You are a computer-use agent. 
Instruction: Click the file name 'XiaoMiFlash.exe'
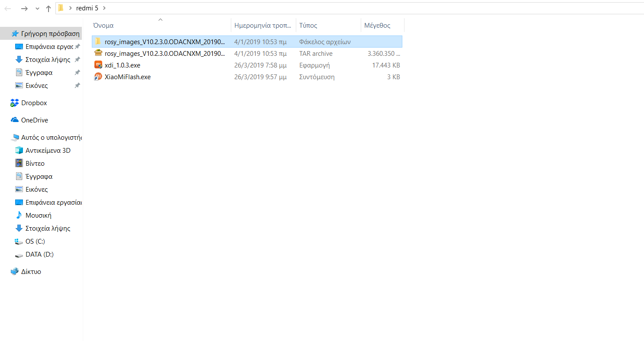coord(128,77)
